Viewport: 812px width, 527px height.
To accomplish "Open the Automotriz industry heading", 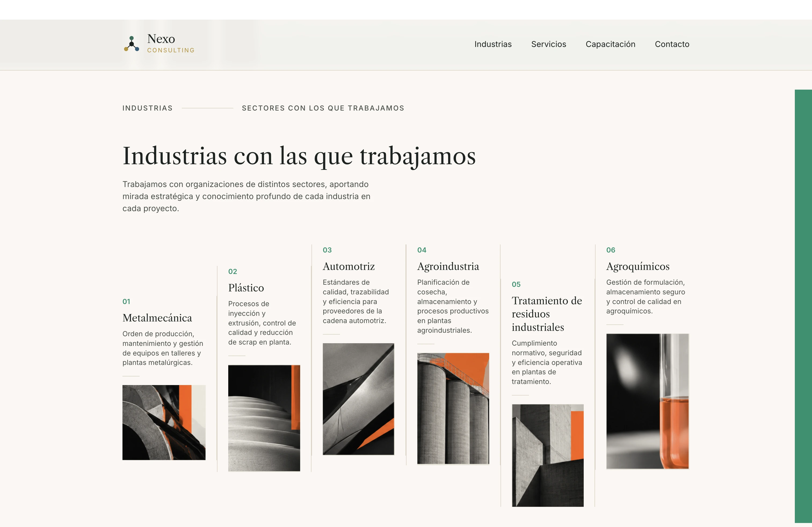I will (x=349, y=266).
